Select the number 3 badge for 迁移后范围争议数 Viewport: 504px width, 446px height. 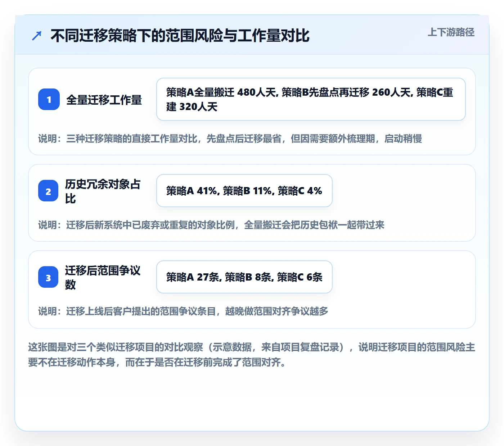48,277
